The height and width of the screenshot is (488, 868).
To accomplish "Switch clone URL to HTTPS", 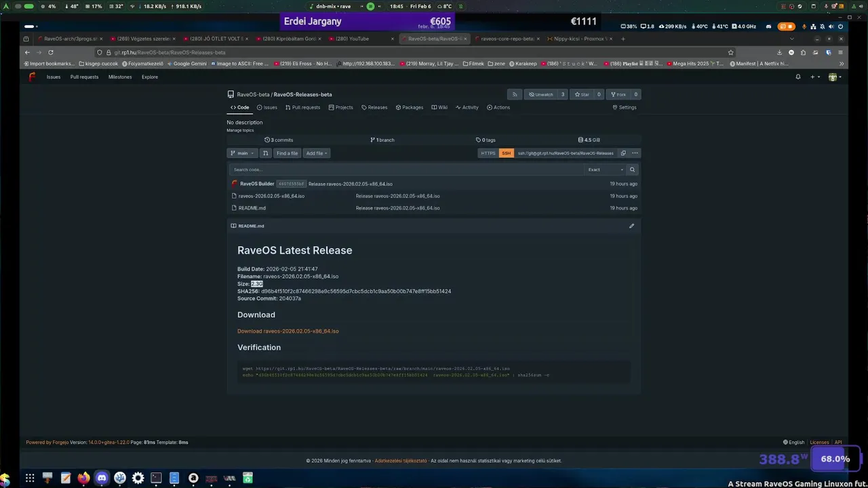I will pos(488,153).
